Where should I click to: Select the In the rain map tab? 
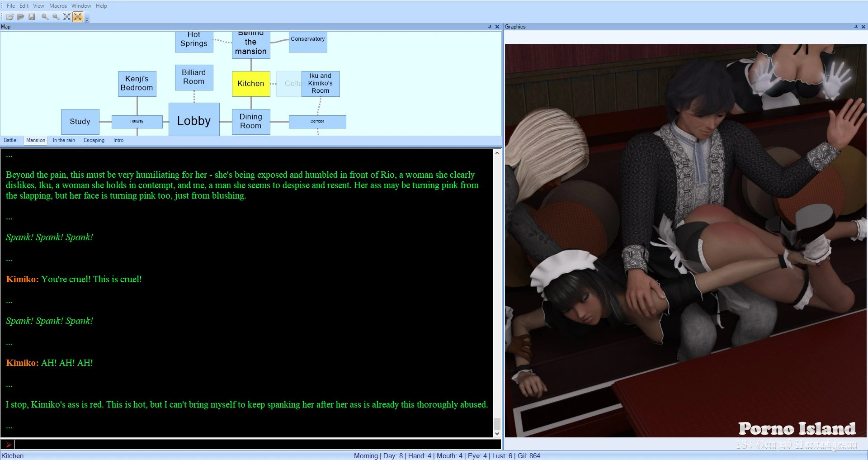(64, 140)
